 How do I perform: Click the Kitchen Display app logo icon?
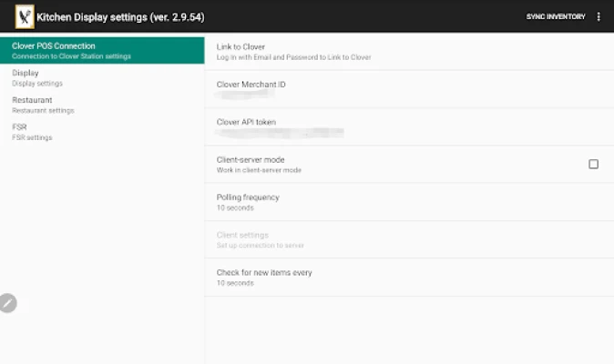coord(25,16)
